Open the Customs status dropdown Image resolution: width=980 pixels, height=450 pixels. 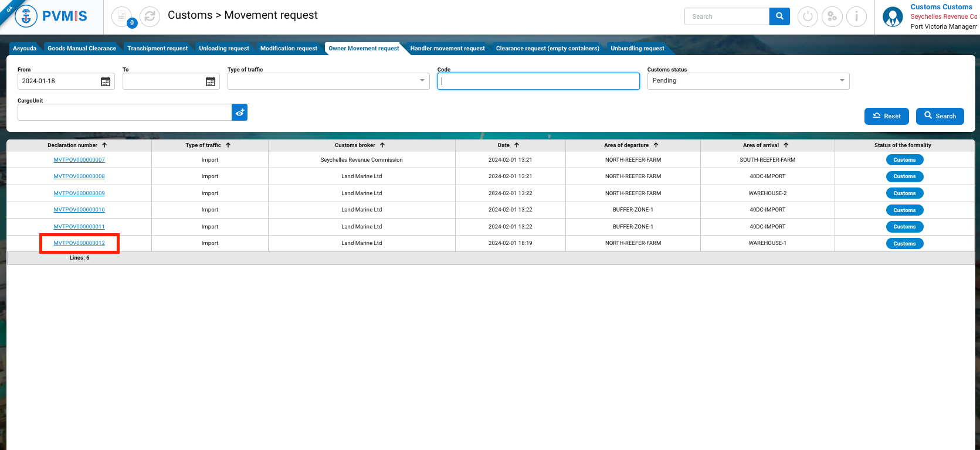(842, 81)
